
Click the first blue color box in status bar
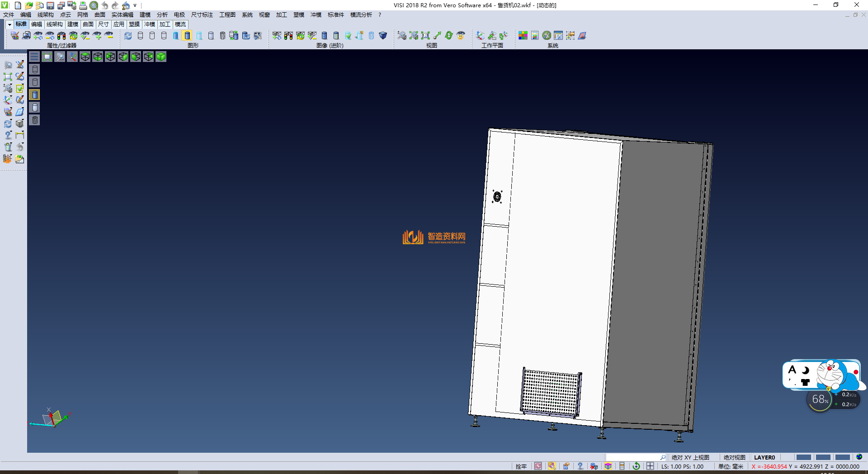click(803, 457)
